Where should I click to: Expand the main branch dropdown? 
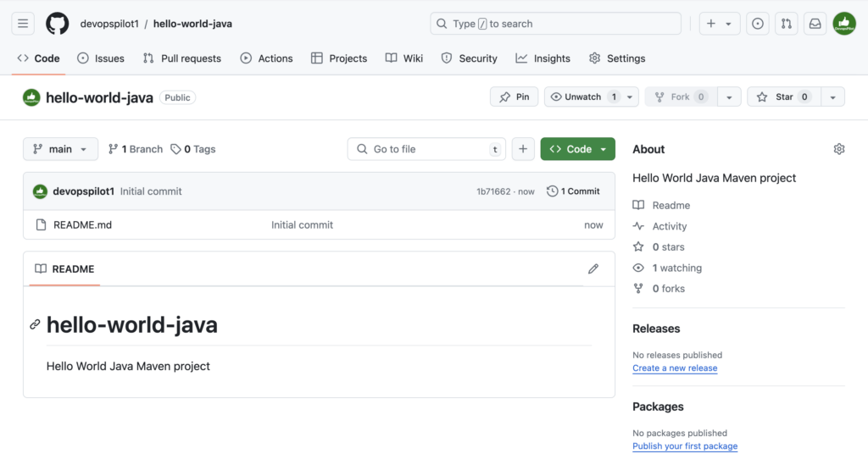(60, 149)
